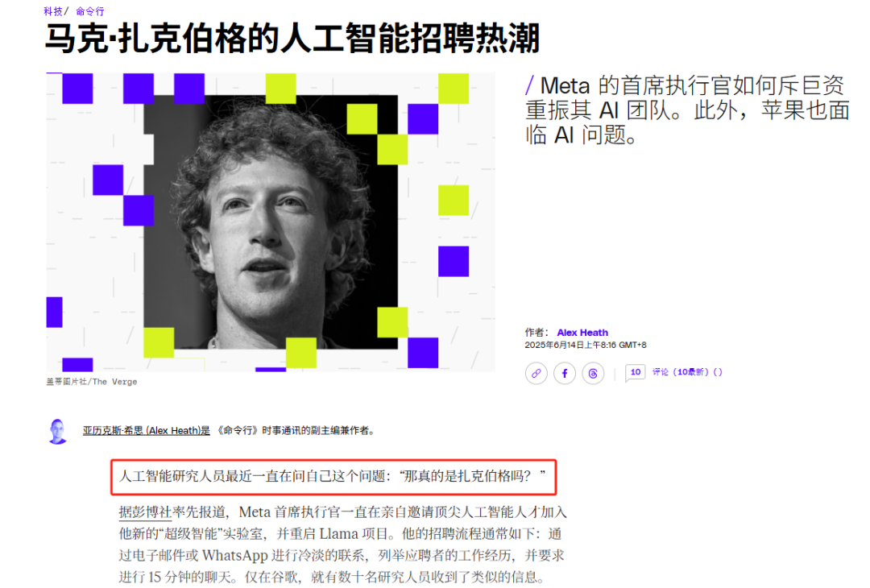Click the image credit 盖蒂图片社/The Verge
This screenshot has height=588, width=870.
click(x=92, y=382)
